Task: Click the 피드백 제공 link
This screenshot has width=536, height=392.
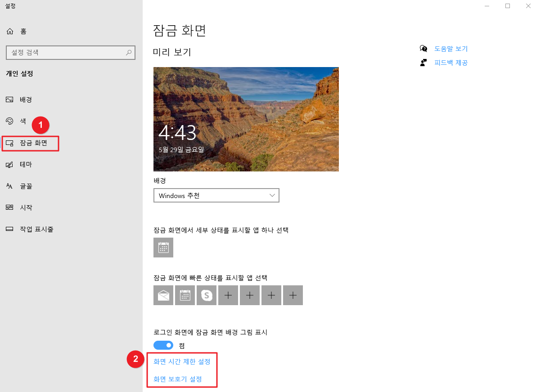Action: (x=450, y=63)
